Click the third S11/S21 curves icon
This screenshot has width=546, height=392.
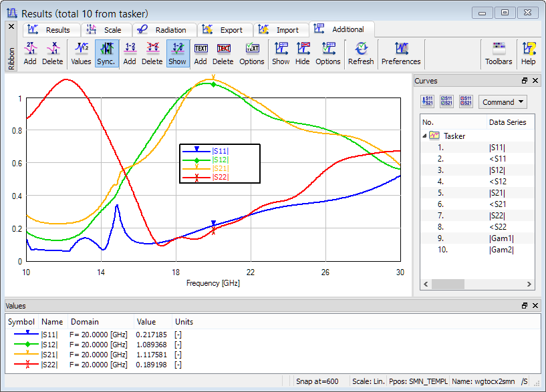tap(466, 102)
